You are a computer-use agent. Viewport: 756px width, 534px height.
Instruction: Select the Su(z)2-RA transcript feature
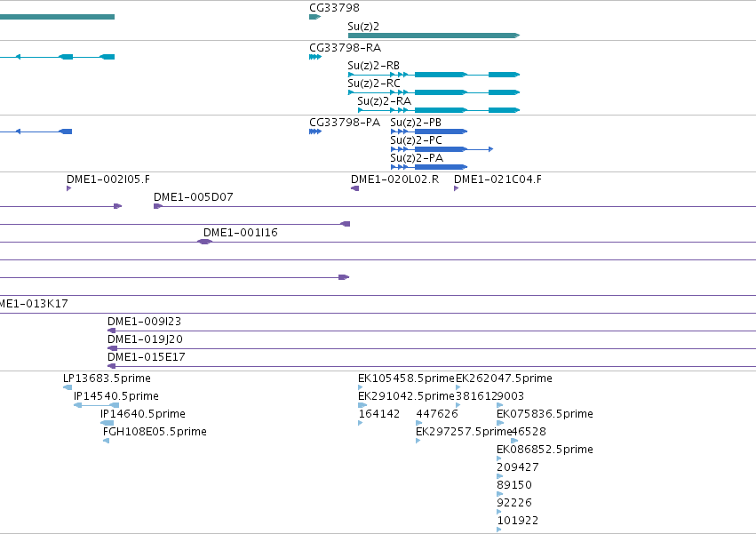click(439, 110)
